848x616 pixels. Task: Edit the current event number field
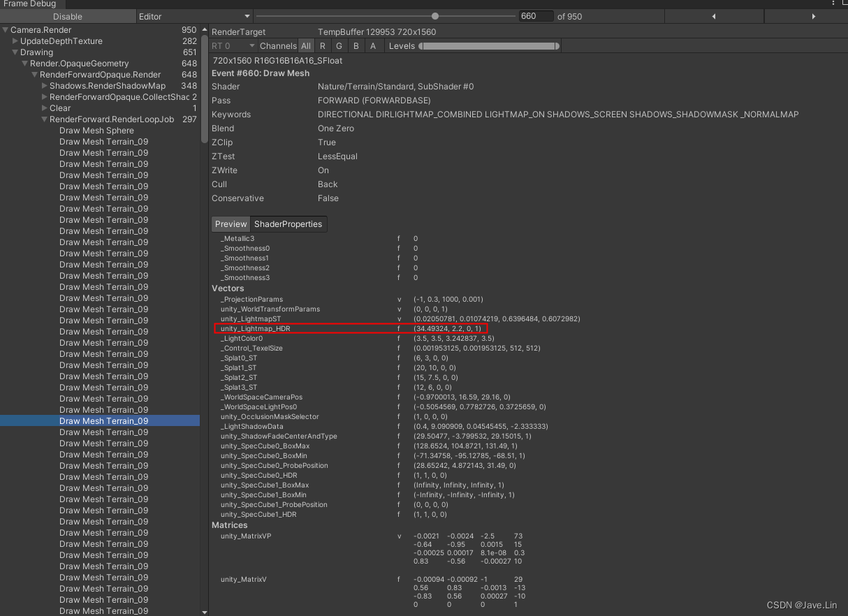536,16
